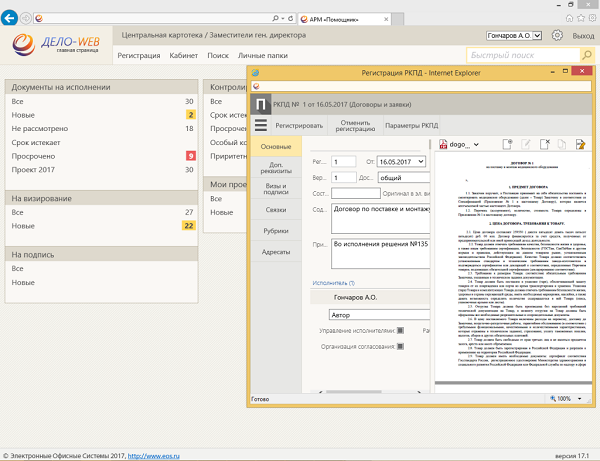Open the hamburger menu in the РКПД window
The image size is (600, 461).
click(x=261, y=125)
